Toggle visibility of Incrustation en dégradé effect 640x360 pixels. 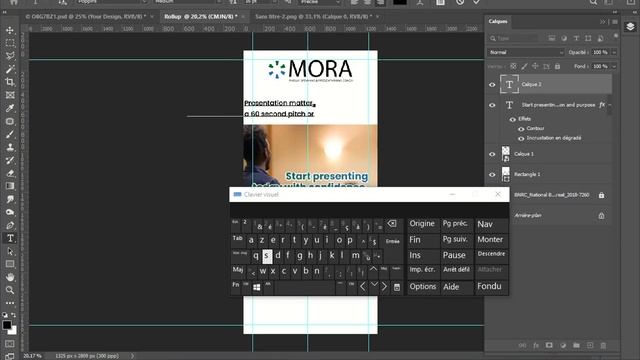pyautogui.click(x=521, y=139)
